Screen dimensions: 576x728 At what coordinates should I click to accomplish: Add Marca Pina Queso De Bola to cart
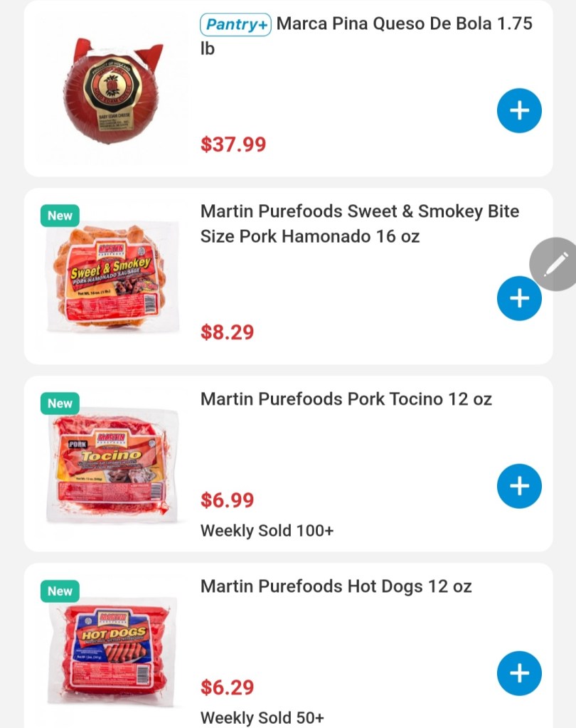(x=519, y=111)
